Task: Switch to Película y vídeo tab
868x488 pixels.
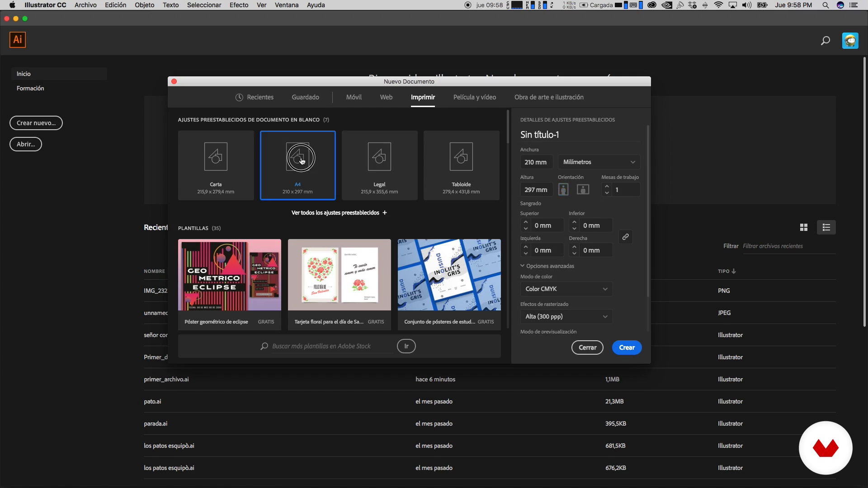Action: pos(475,98)
